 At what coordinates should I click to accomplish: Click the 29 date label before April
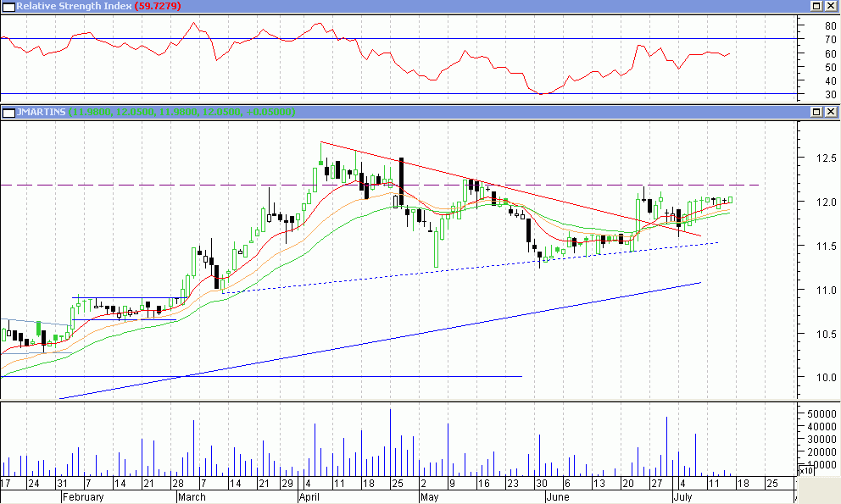[x=287, y=484]
